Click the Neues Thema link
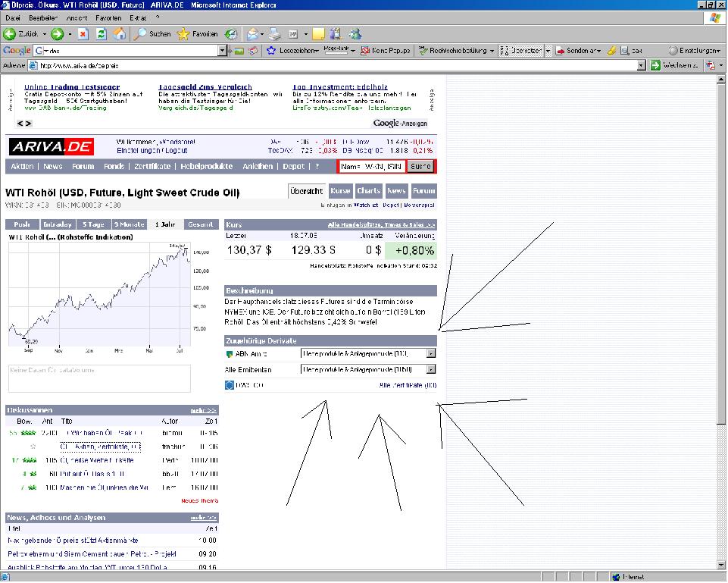The width and height of the screenshot is (728, 583). click(x=200, y=501)
